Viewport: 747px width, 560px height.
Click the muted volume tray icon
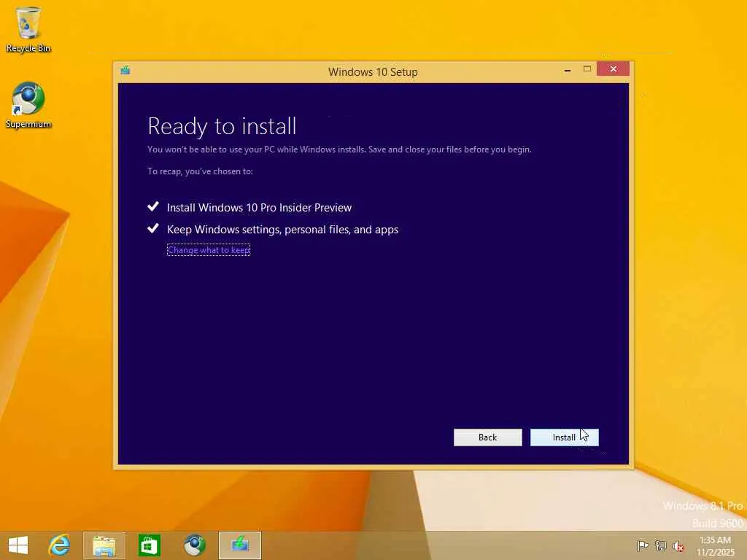(x=678, y=546)
